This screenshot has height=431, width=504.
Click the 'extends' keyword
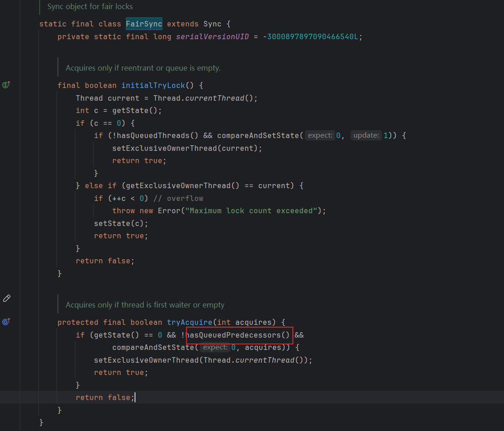(x=183, y=24)
